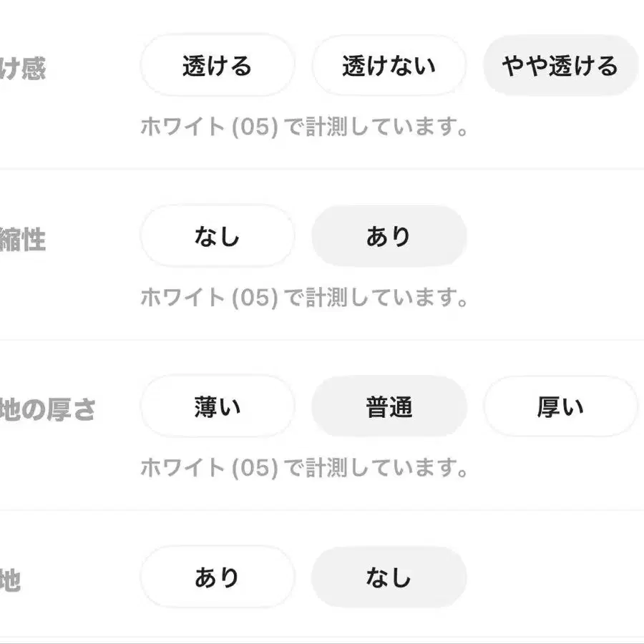Pick the やや透ける option
Image resolution: width=644 pixels, height=644 pixels.
pyautogui.click(x=560, y=65)
